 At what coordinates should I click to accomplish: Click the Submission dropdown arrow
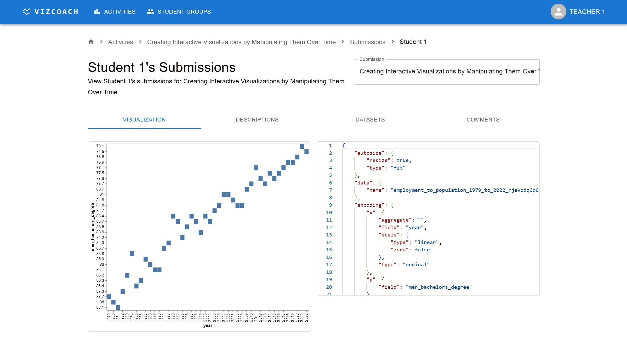tap(532, 72)
